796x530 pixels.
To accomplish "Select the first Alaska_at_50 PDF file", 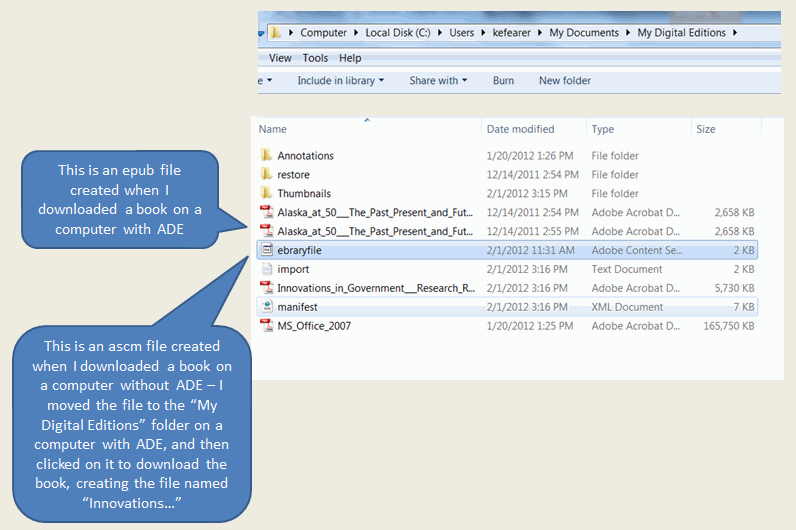I will tap(375, 212).
